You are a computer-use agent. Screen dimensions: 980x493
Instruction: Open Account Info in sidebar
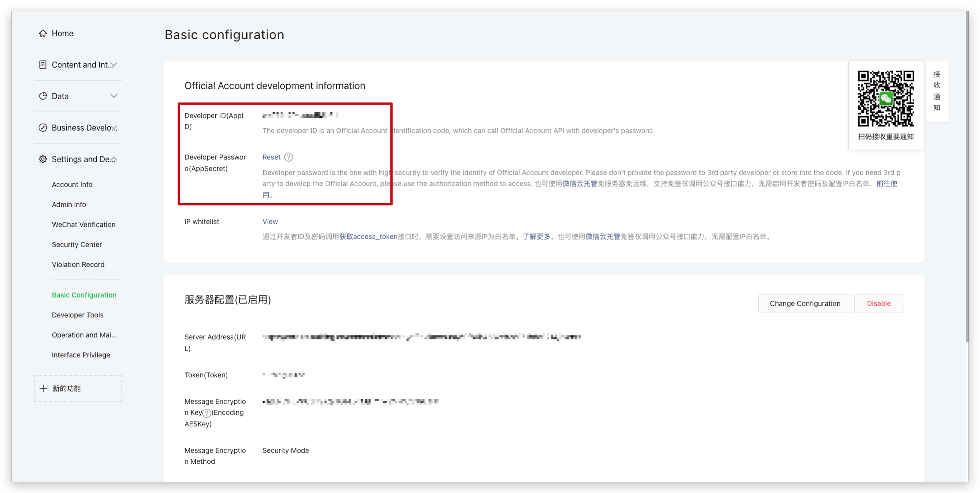point(72,184)
